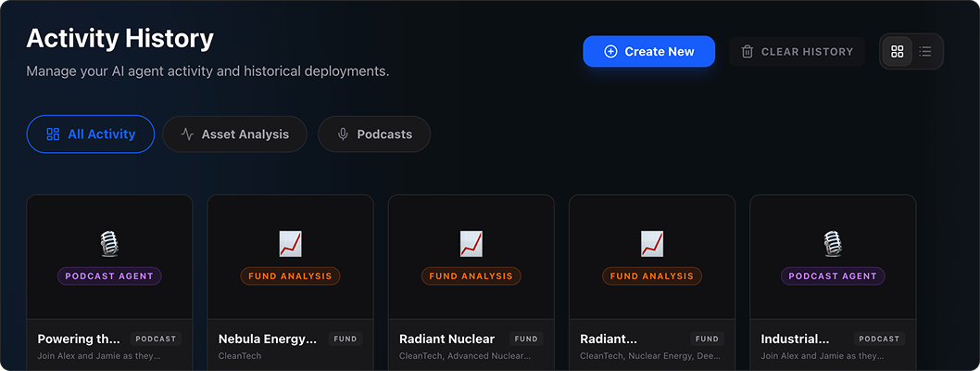Open the Powering th... title

pyautogui.click(x=79, y=339)
